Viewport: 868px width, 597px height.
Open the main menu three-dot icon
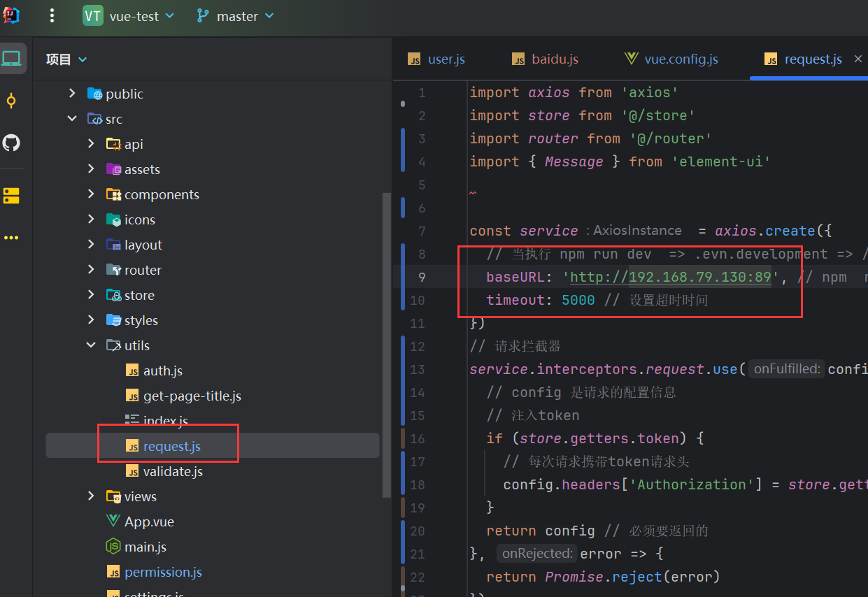(x=52, y=16)
